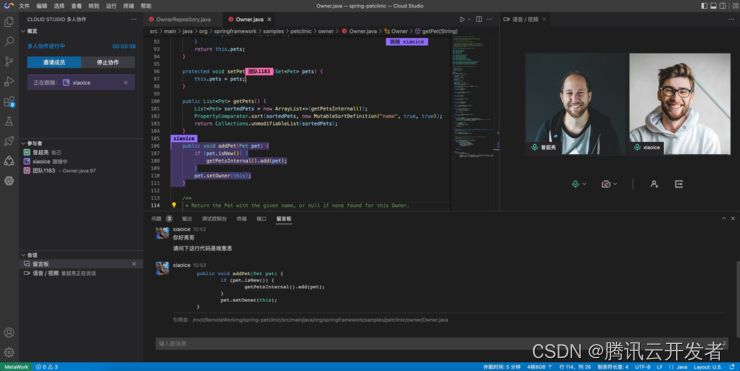Collapse the 概览 overview section
The width and height of the screenshot is (740, 371).
23,31
